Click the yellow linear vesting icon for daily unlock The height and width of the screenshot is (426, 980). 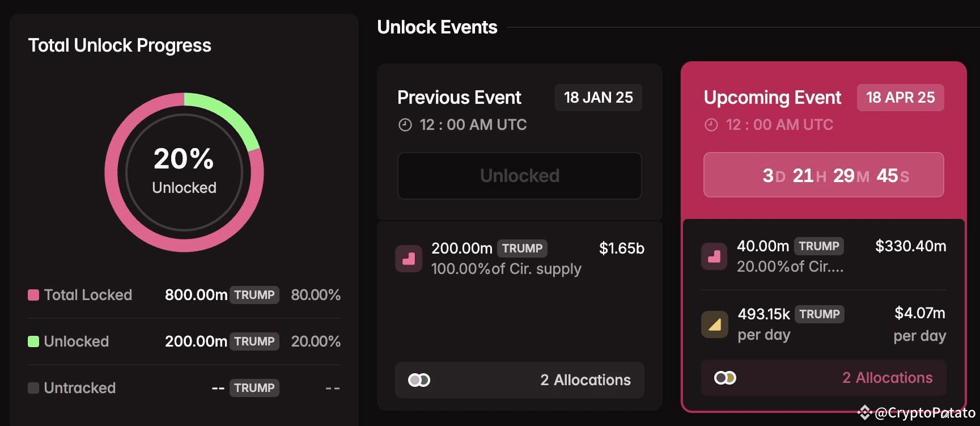[714, 324]
